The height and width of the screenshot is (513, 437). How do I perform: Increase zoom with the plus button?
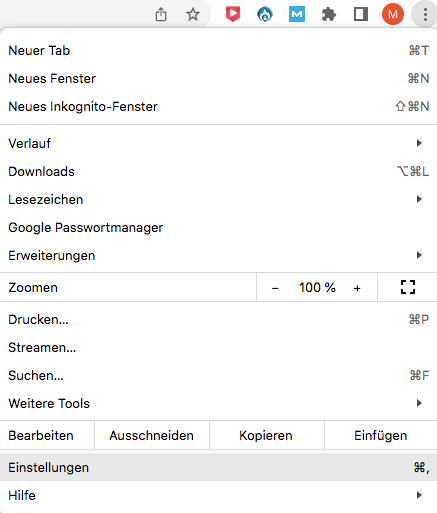(x=357, y=288)
